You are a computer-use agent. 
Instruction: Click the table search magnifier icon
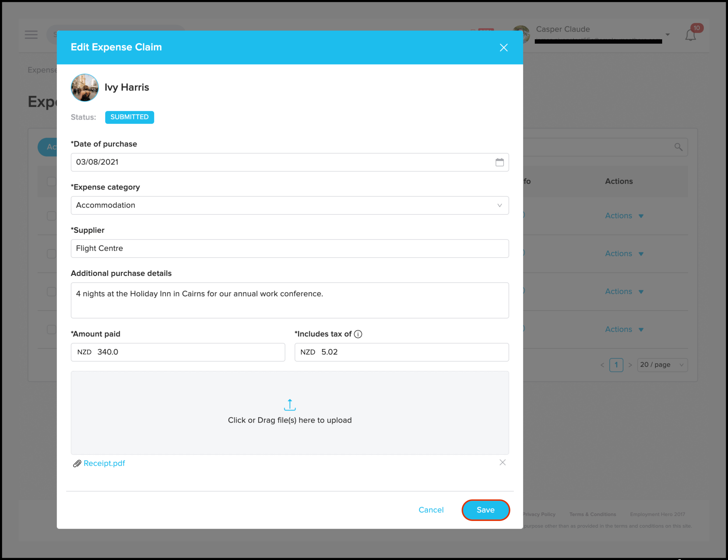coord(678,147)
